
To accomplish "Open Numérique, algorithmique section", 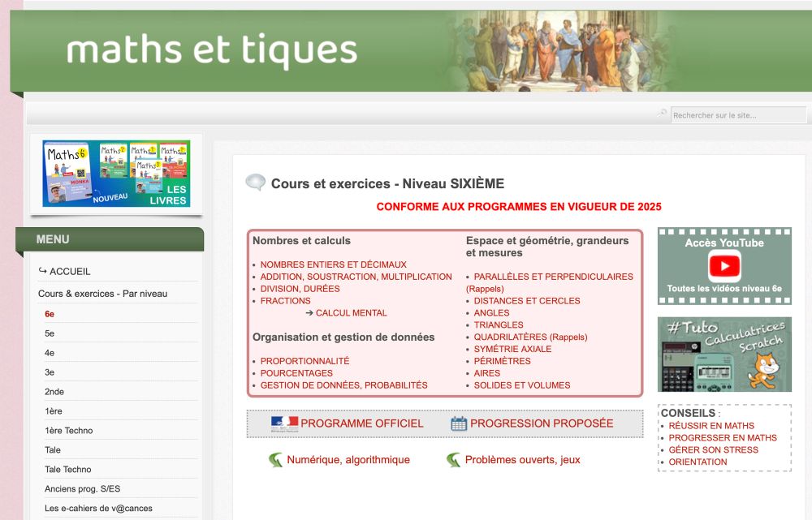I will [x=348, y=459].
